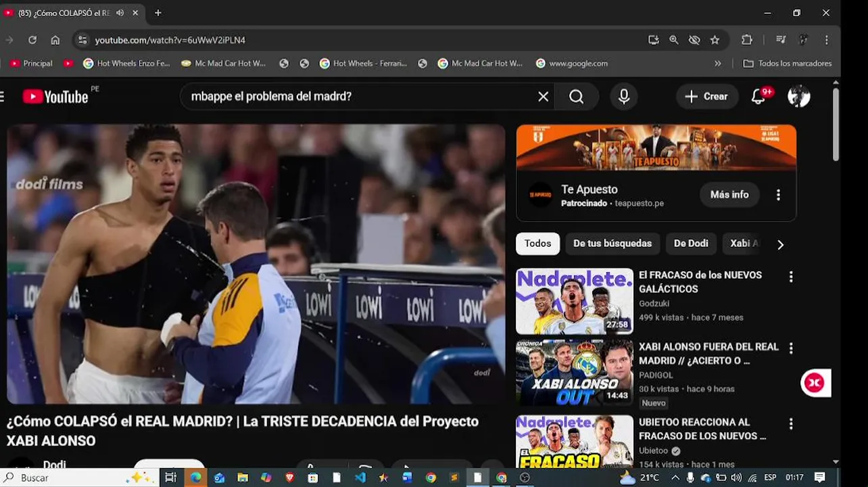Open Windows notification center
The height and width of the screenshot is (487, 868).
[x=819, y=478]
